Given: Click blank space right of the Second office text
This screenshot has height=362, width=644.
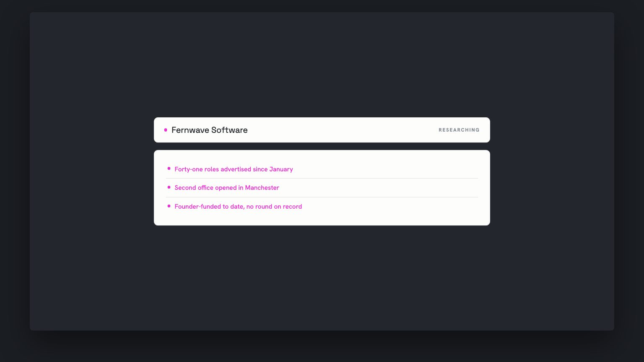Looking at the screenshot, I should tap(378, 188).
